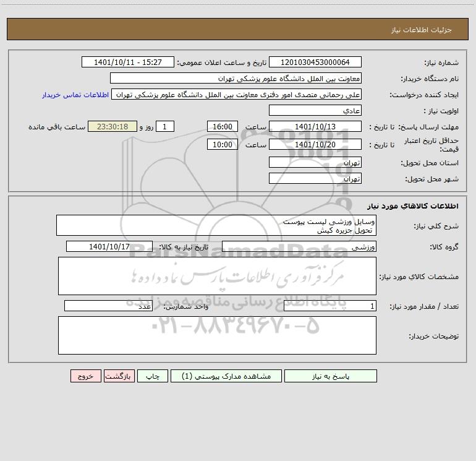Click price validity date 1401/10/20

[315, 144]
